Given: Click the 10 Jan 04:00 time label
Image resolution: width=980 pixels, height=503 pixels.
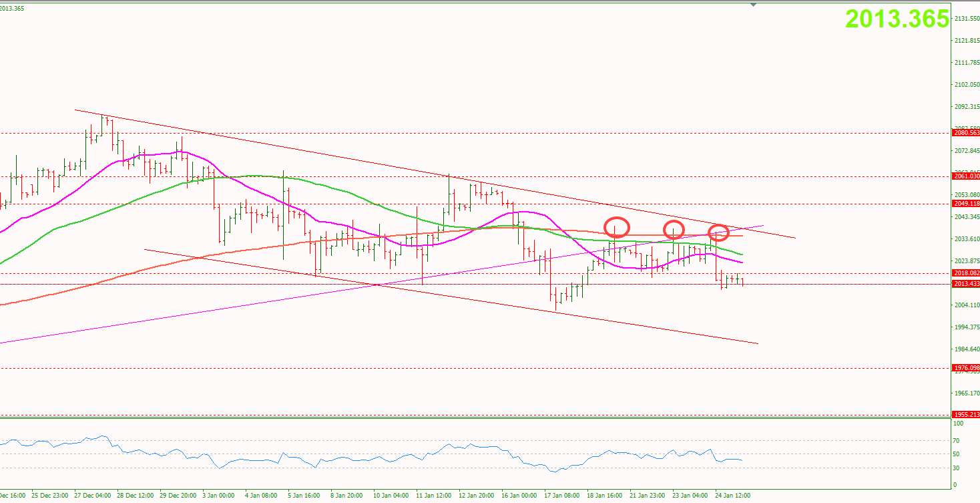Looking at the screenshot, I should [390, 496].
